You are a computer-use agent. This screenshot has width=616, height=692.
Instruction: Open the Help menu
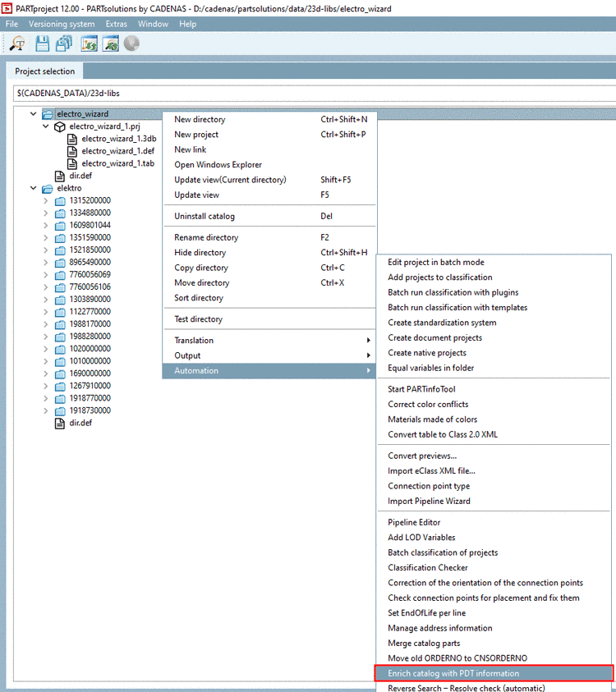pyautogui.click(x=187, y=24)
